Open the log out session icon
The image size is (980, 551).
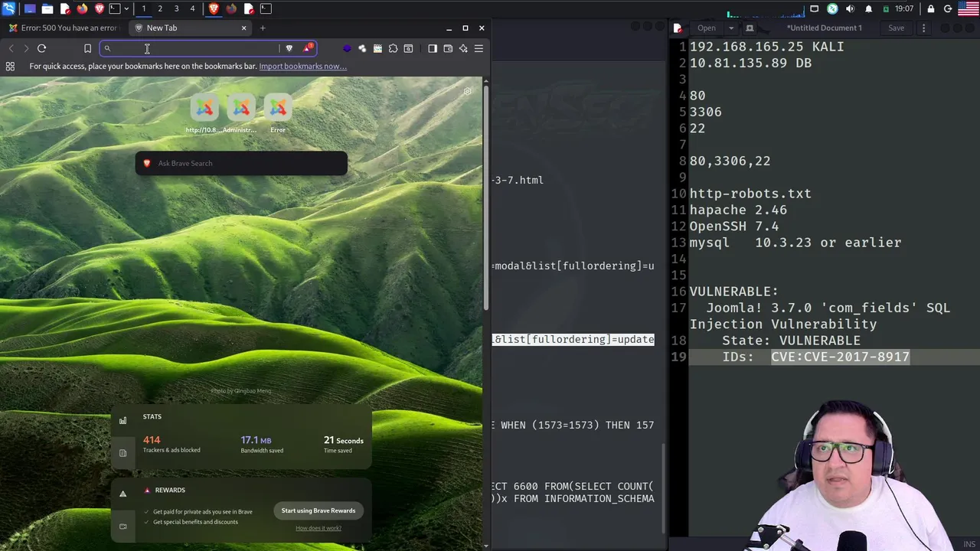[x=948, y=8]
